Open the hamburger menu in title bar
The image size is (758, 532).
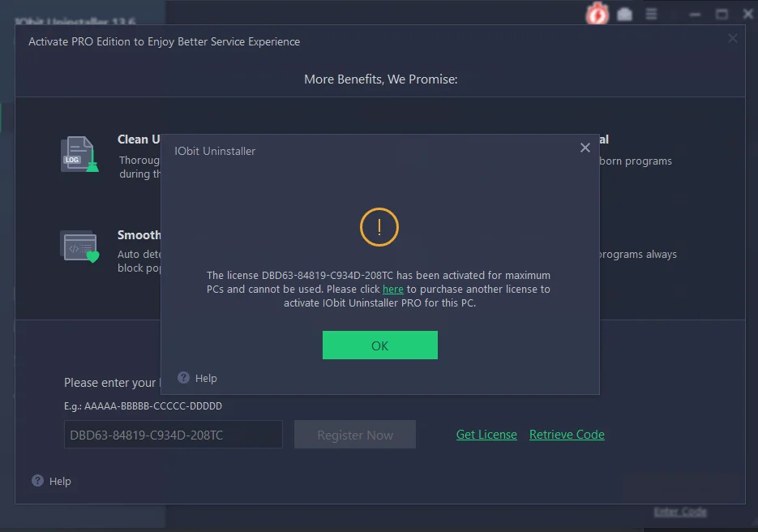click(651, 14)
